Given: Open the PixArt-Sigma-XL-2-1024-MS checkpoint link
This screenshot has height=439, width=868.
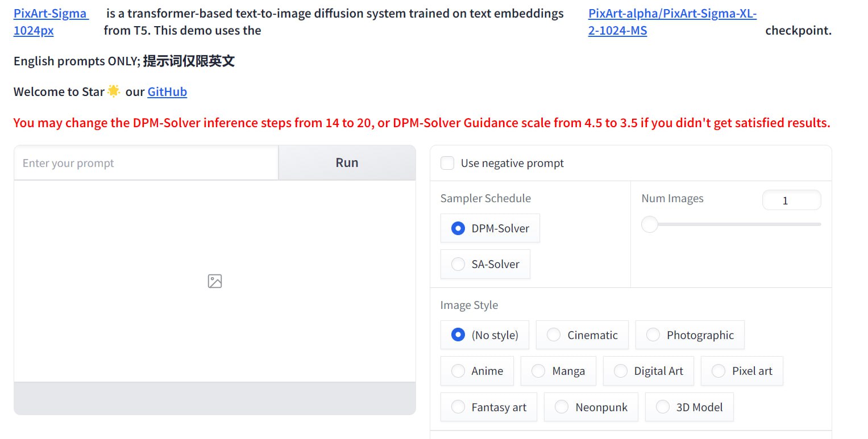Looking at the screenshot, I should click(672, 14).
